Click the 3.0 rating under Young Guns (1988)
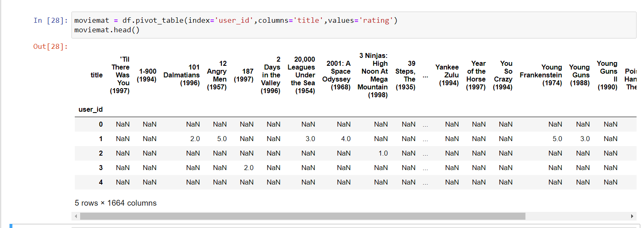The image size is (644, 228). click(x=585, y=139)
